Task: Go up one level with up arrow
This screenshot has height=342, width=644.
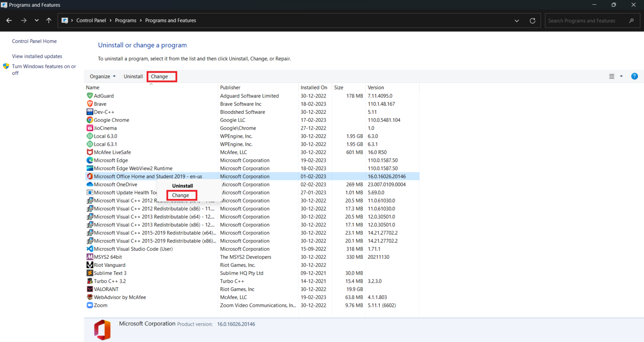Action: [49, 21]
